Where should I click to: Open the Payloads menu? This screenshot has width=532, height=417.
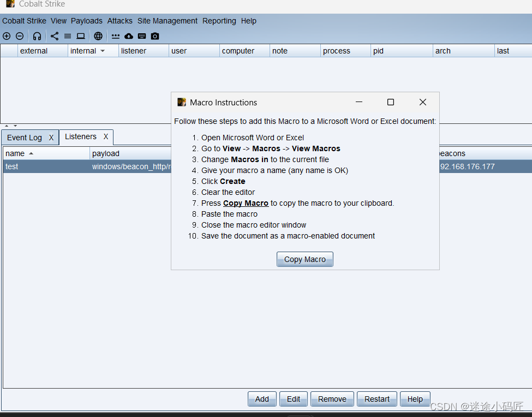click(87, 21)
